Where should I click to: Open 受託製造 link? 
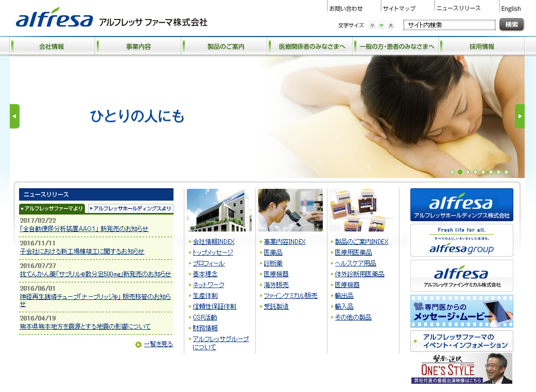click(276, 307)
